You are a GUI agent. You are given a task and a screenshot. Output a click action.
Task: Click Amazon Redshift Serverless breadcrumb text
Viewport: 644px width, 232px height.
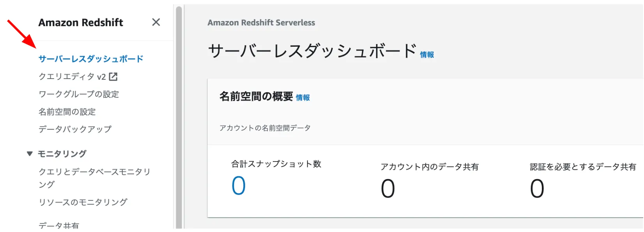pyautogui.click(x=261, y=23)
